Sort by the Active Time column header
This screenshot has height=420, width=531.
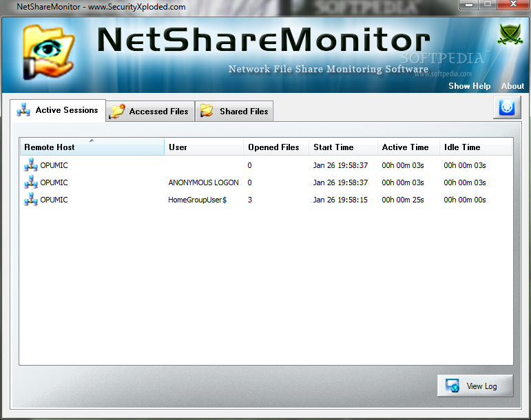[408, 147]
